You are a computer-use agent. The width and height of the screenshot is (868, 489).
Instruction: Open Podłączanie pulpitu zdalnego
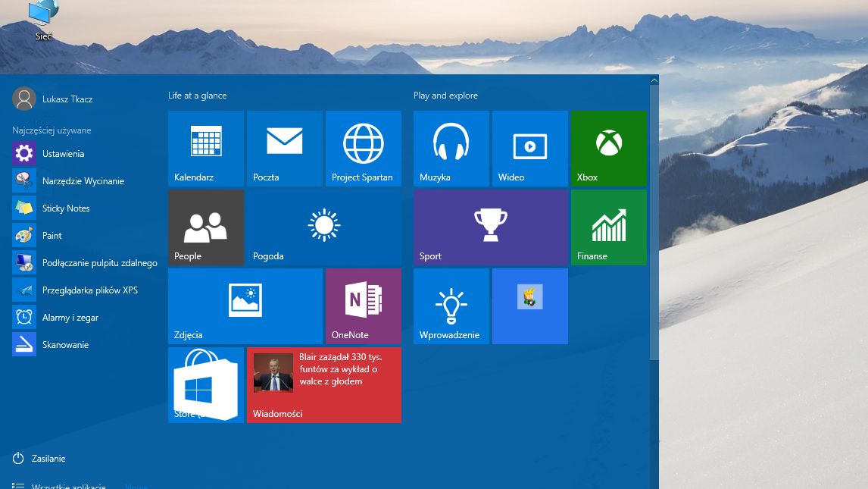point(85,262)
